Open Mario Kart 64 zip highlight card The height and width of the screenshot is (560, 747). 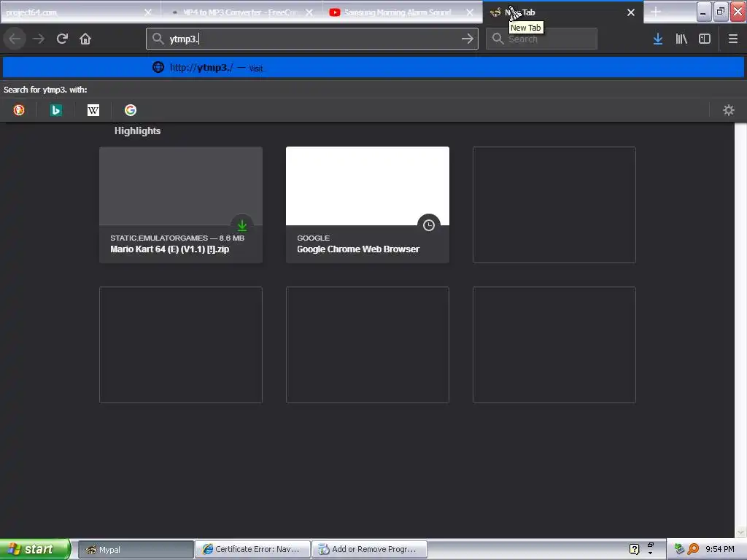click(181, 205)
